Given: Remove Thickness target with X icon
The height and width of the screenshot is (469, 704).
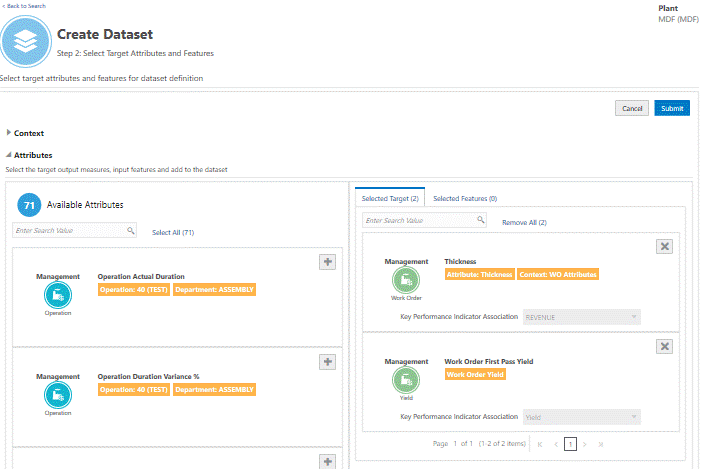Looking at the screenshot, I should [665, 246].
